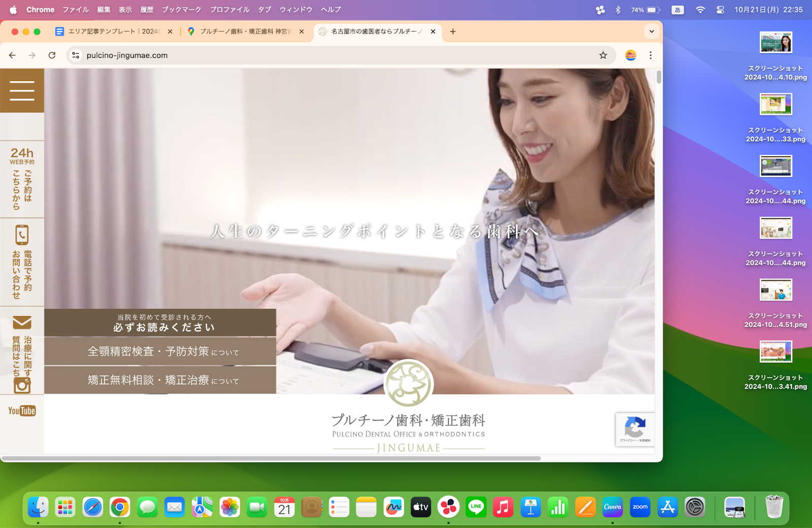The image size is (812, 528).
Task: Open the Instagram icon in the sidebar
Action: [x=22, y=385]
